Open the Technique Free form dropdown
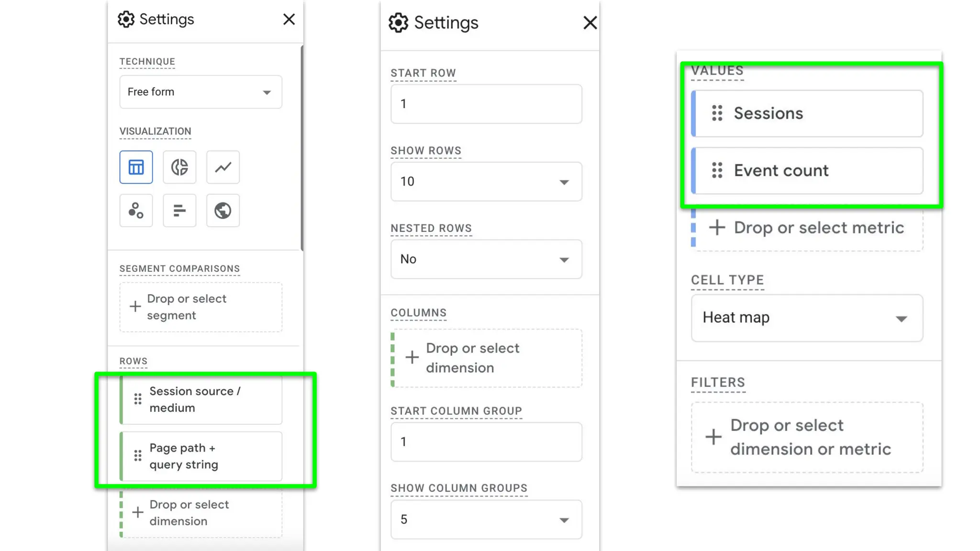 (x=200, y=92)
